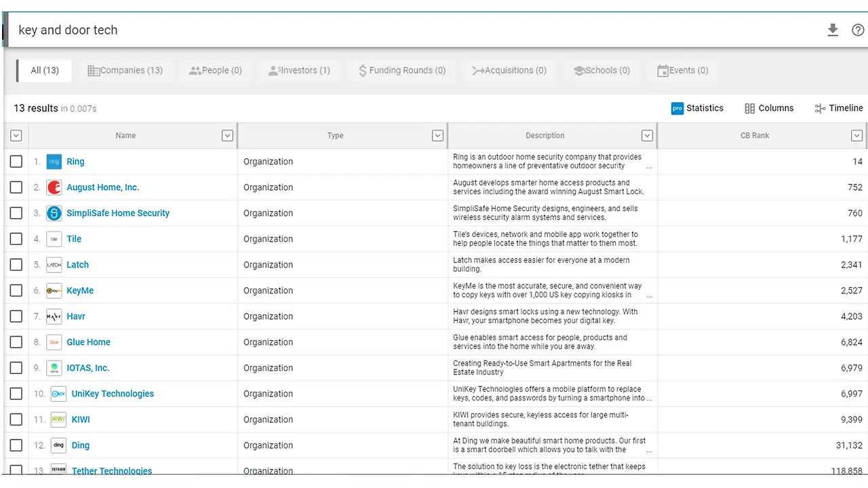Click the SimpliSafe Home Security logo icon

pos(54,213)
